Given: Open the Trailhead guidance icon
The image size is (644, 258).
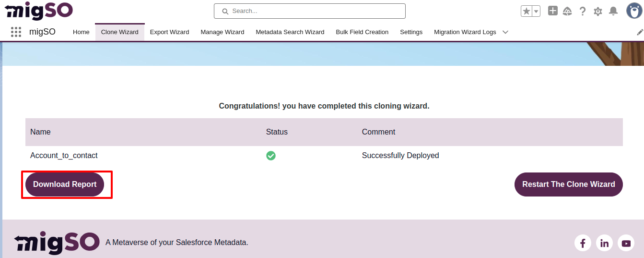Looking at the screenshot, I should click(567, 11).
